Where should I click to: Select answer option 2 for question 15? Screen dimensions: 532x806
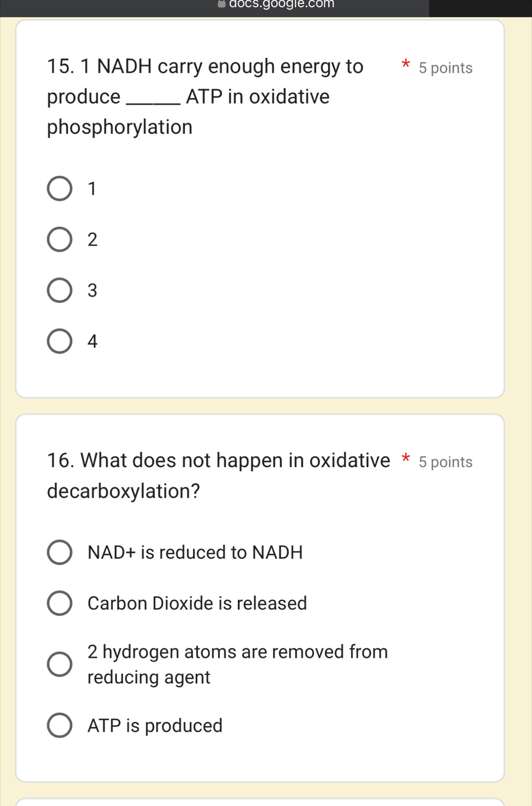tap(59, 239)
